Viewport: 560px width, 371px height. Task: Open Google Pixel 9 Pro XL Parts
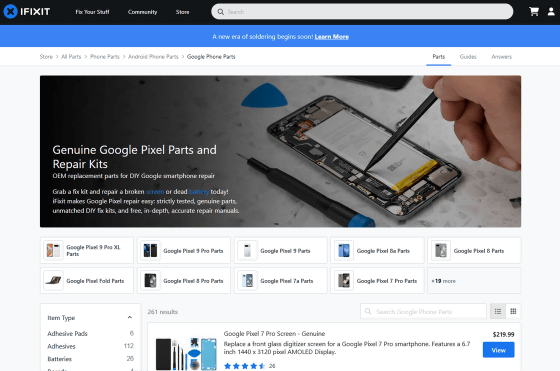(x=87, y=250)
